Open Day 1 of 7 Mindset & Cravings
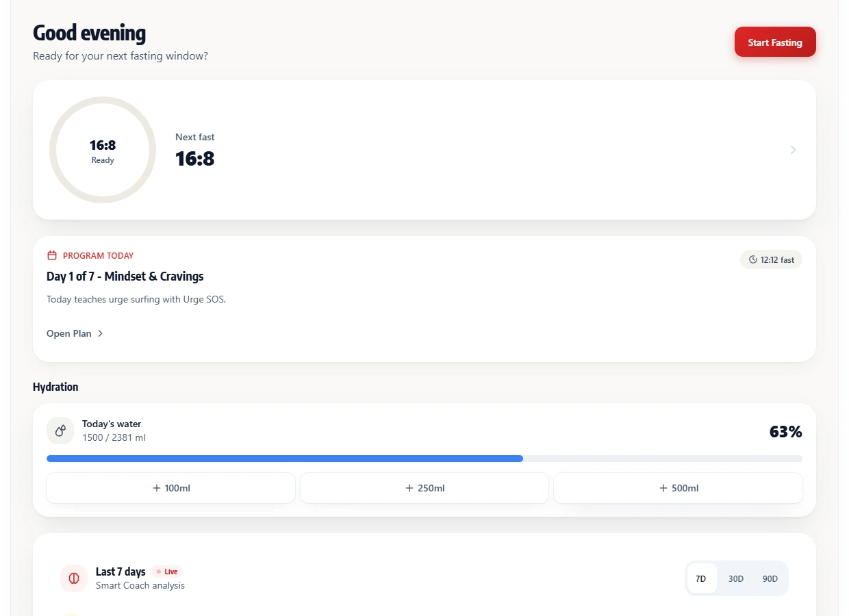Viewport: 849px width, 616px height. point(125,277)
